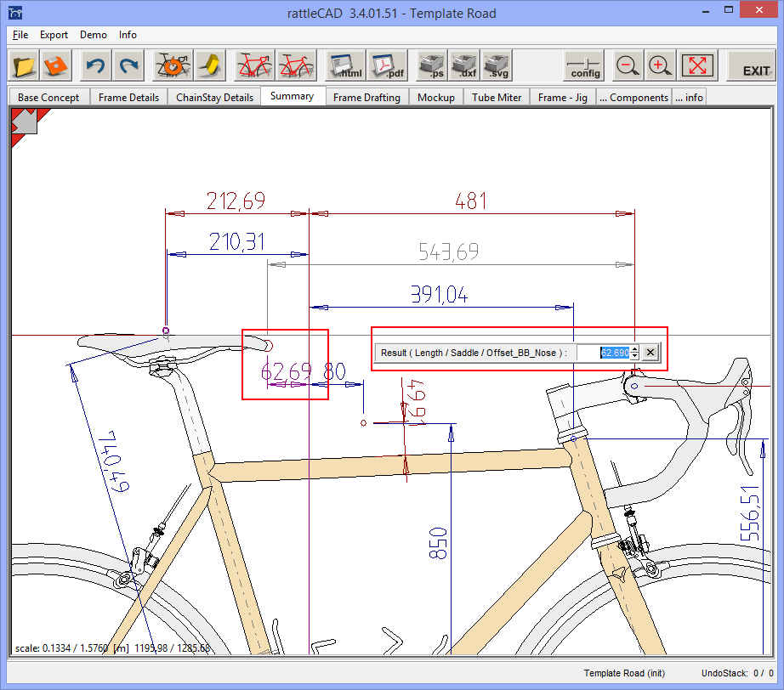Click the yellow clear/sweep tool icon
This screenshot has width=784, height=690.
click(x=210, y=65)
